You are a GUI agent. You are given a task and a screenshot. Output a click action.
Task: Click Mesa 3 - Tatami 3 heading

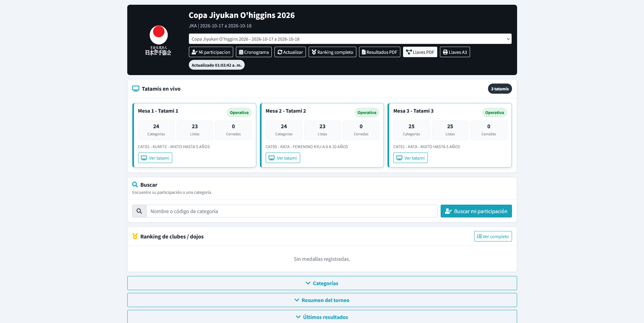413,111
